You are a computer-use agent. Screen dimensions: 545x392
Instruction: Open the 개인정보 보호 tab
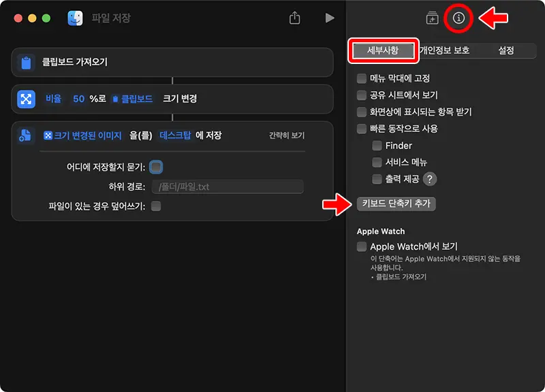click(x=446, y=50)
